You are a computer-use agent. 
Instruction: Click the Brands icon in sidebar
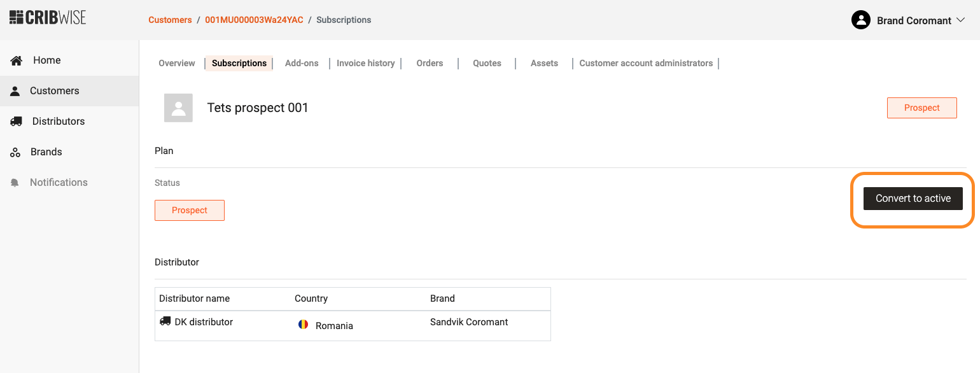pos(15,152)
